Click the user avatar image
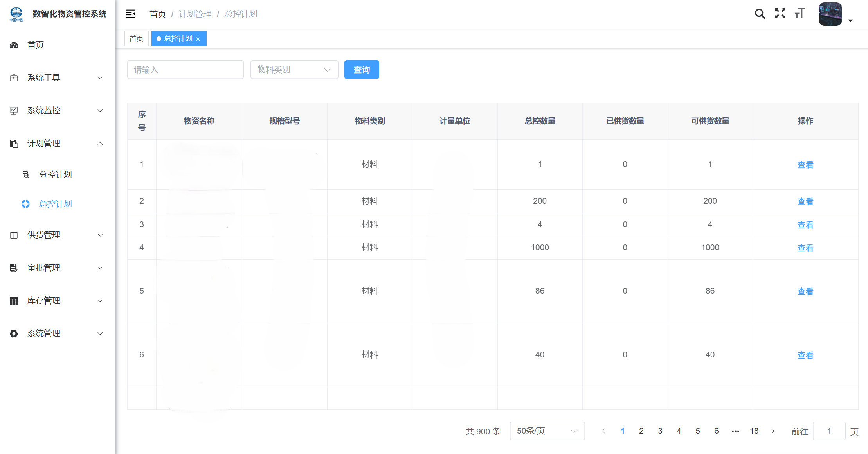This screenshot has height=454, width=868. 830,14
